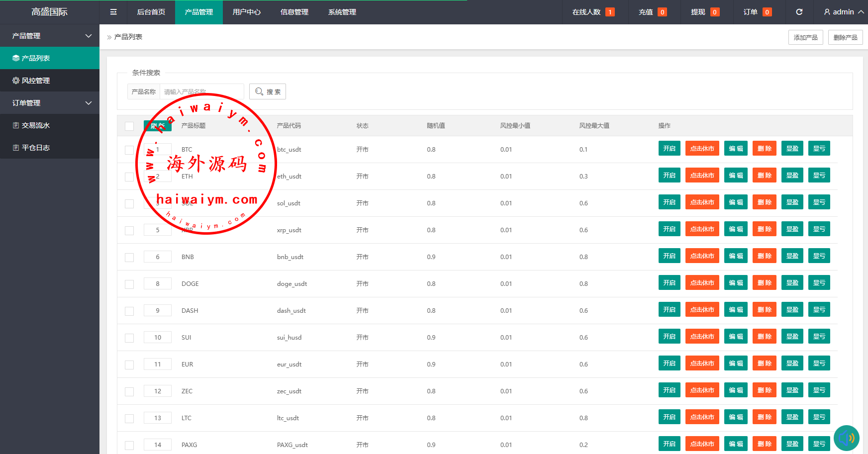Expand the admin account dropdown arrow

click(x=861, y=12)
